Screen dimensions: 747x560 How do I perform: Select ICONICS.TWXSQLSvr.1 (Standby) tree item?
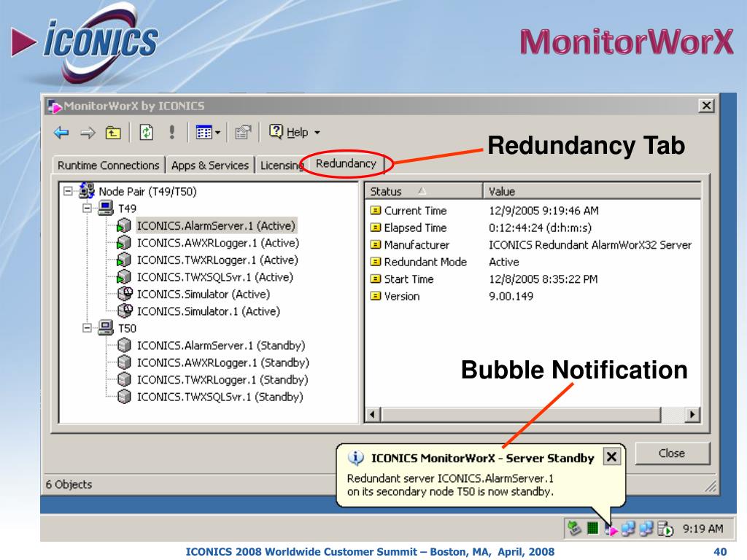pyautogui.click(x=220, y=397)
